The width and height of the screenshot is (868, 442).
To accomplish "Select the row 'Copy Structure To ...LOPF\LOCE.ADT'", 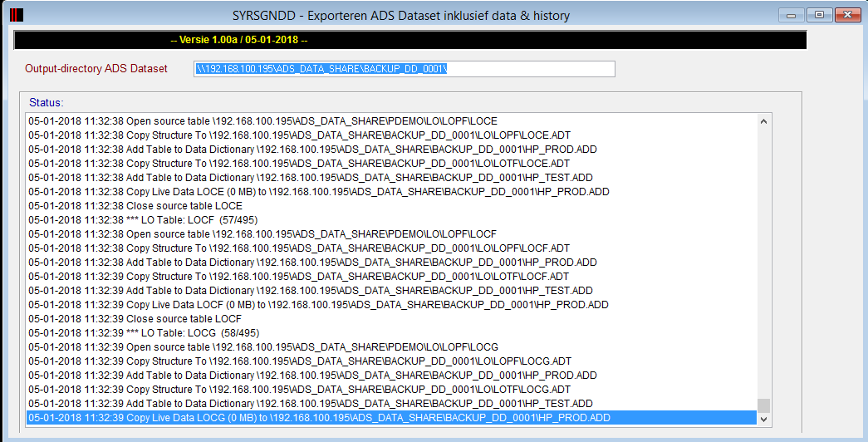I will pyautogui.click(x=391, y=135).
